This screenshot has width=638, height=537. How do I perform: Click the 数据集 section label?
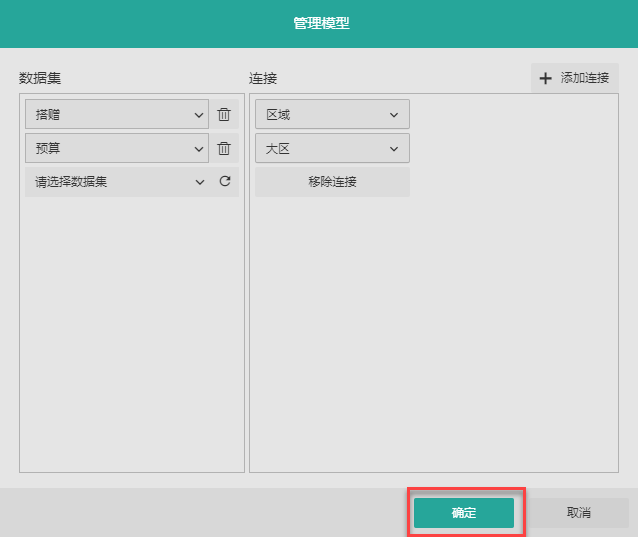click(40, 78)
